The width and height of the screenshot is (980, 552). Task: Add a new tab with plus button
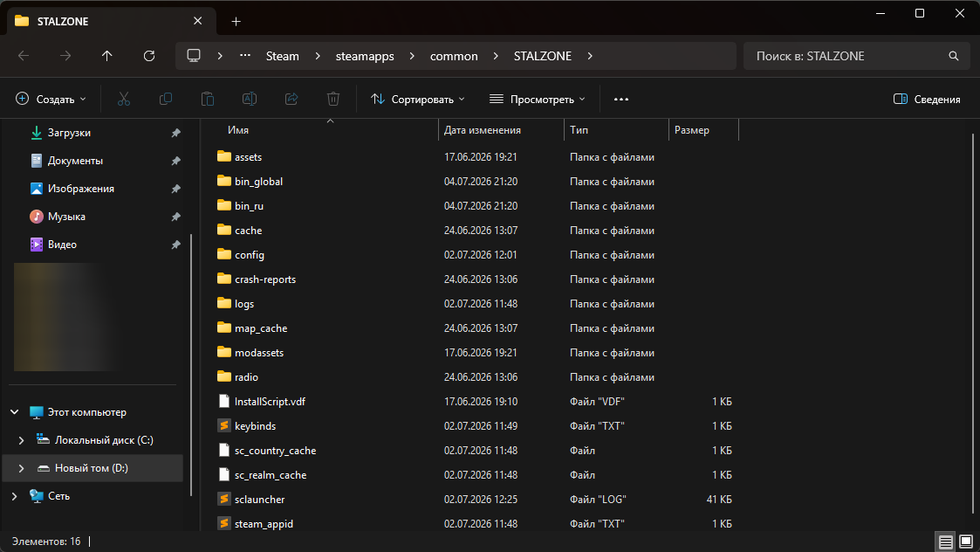pos(236,21)
